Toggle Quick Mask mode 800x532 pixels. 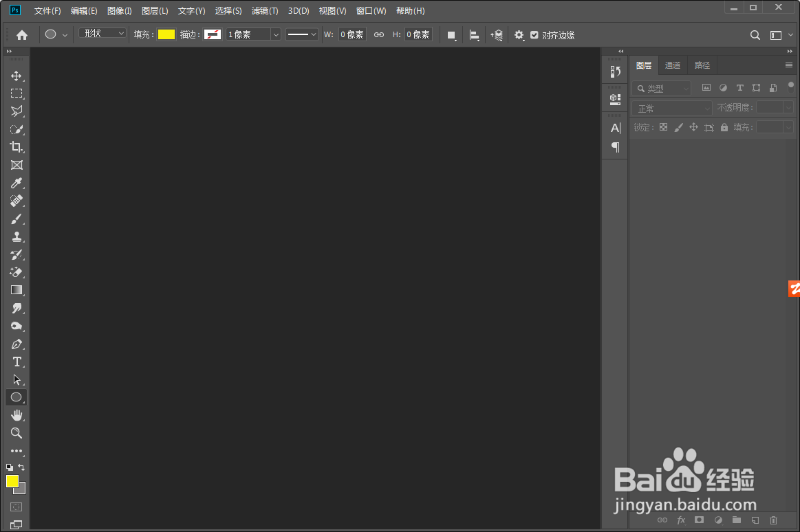[x=17, y=507]
